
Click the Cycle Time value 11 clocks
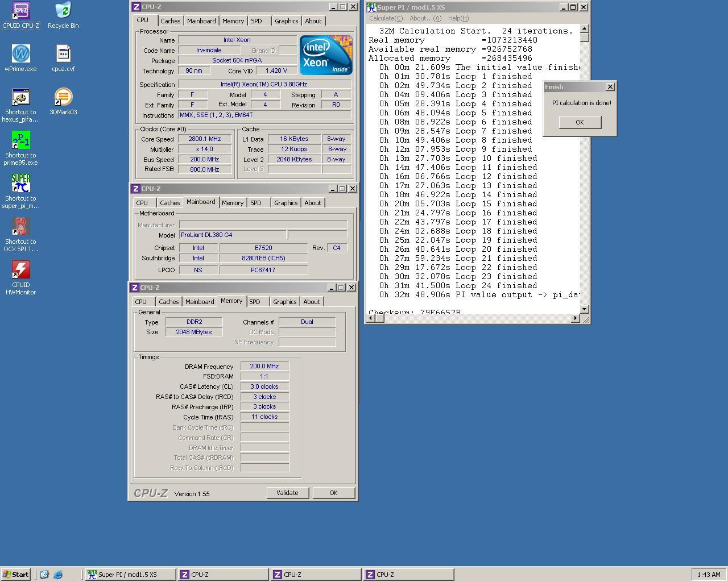point(264,417)
